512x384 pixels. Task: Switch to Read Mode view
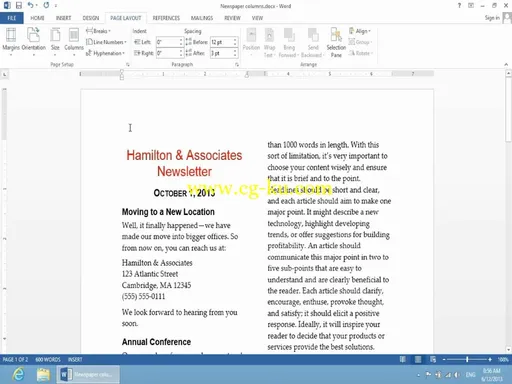tap(403, 359)
